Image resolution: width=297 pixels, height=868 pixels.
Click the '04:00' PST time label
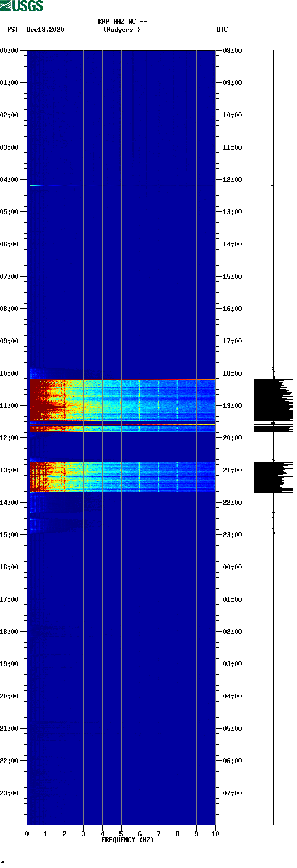point(10,180)
